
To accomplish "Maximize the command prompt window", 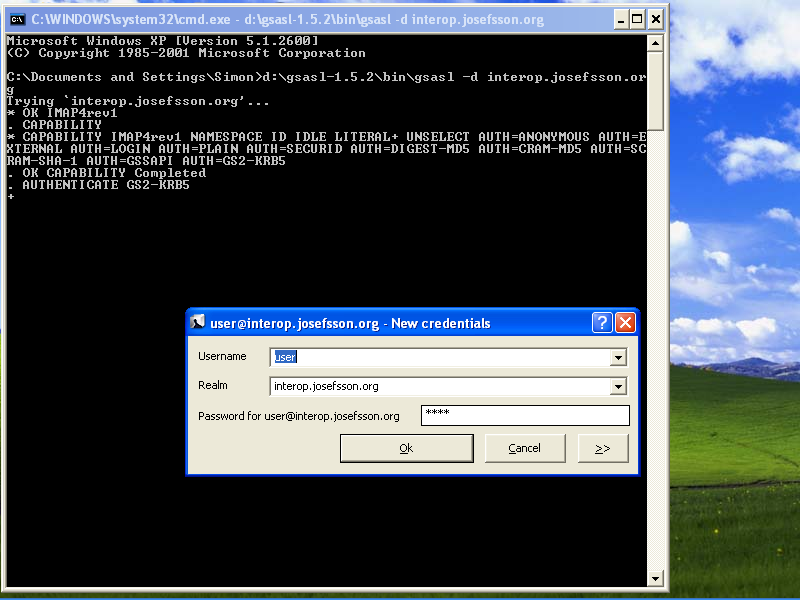I will (635, 19).
